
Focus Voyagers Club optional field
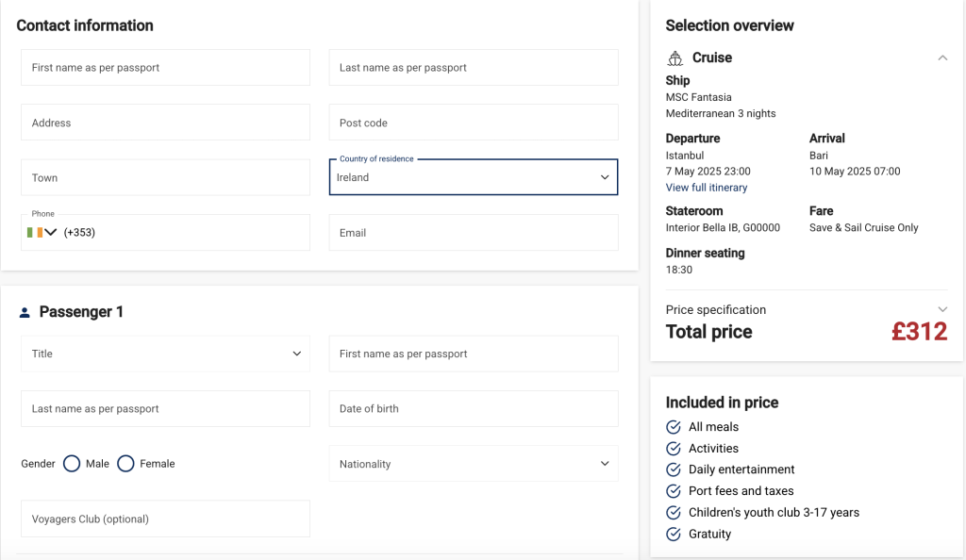coord(165,519)
